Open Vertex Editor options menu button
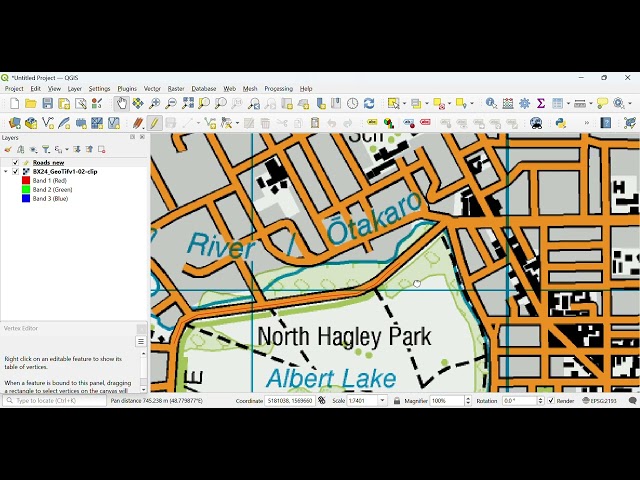The width and height of the screenshot is (640, 480). click(x=141, y=341)
